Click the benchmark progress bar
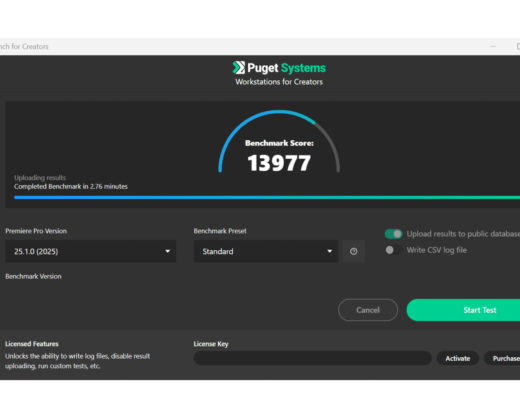This screenshot has height=400, width=520. coord(267,197)
